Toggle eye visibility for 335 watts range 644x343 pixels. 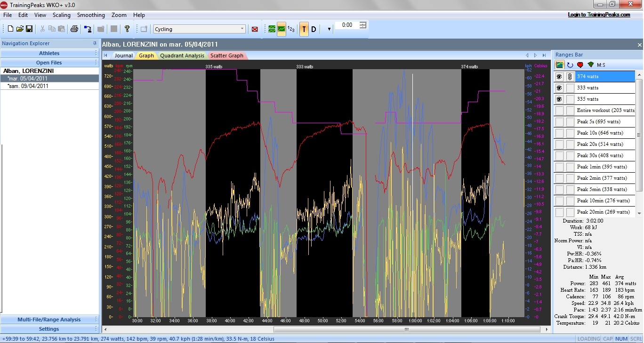[559, 99]
